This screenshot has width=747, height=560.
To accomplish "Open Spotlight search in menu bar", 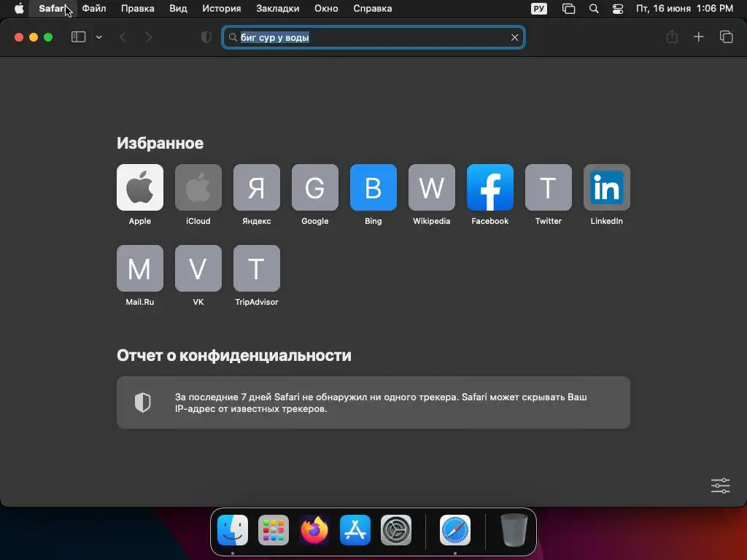I will (594, 9).
